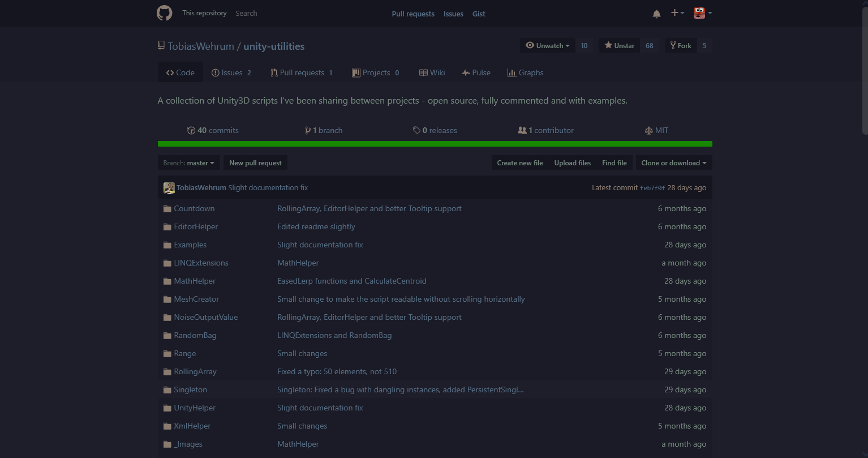The width and height of the screenshot is (868, 458).
Task: Click the repository book icon
Action: click(x=161, y=46)
